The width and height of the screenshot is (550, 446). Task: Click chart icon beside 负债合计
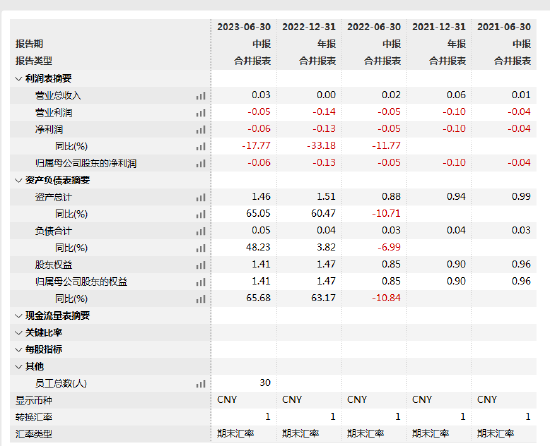click(x=201, y=231)
